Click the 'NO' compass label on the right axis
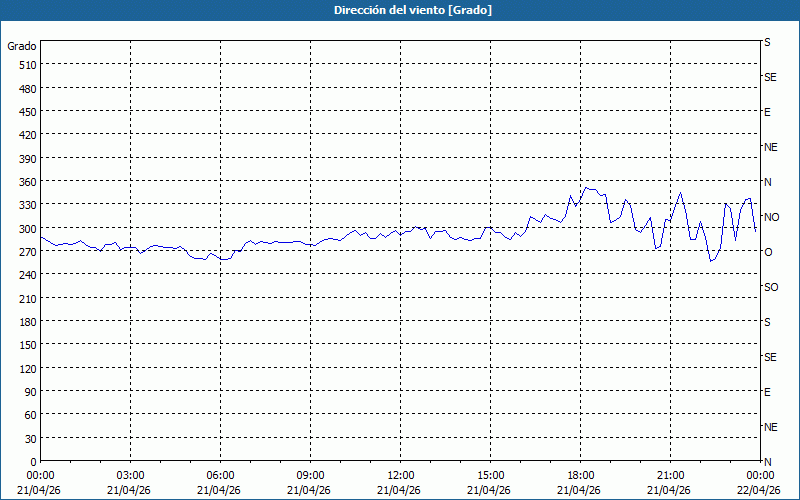The image size is (800, 500). (x=771, y=217)
